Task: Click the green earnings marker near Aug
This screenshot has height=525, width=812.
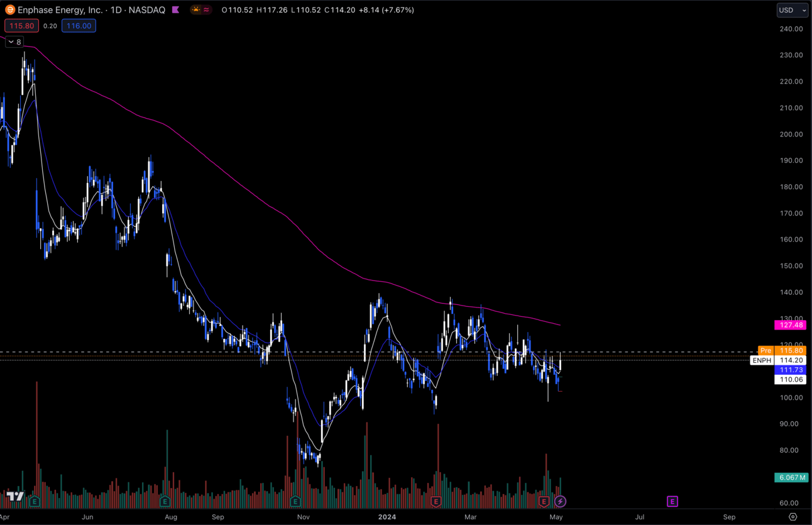Action: tap(165, 502)
